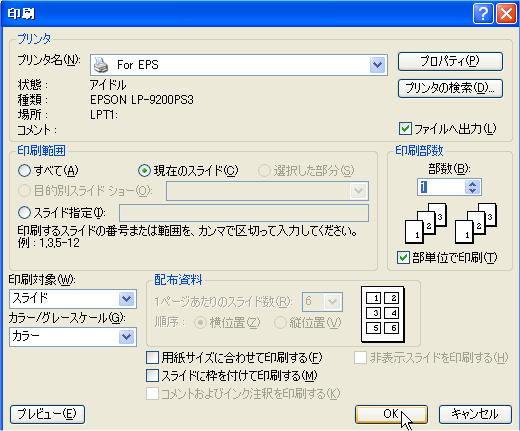The height and width of the screenshot is (431, 520).
Task: Click the collated pages illustration icon
Action: 451,223
